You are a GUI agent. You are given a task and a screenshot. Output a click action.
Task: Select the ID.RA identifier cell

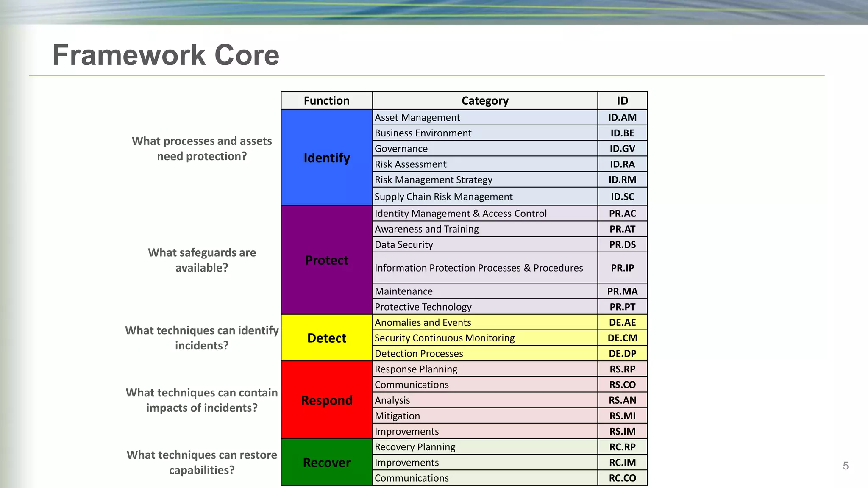[x=623, y=164]
